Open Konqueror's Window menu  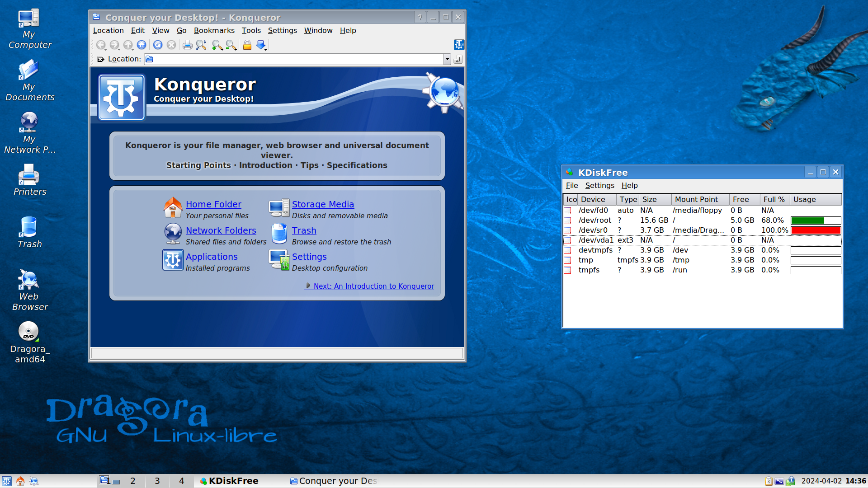[318, 30]
